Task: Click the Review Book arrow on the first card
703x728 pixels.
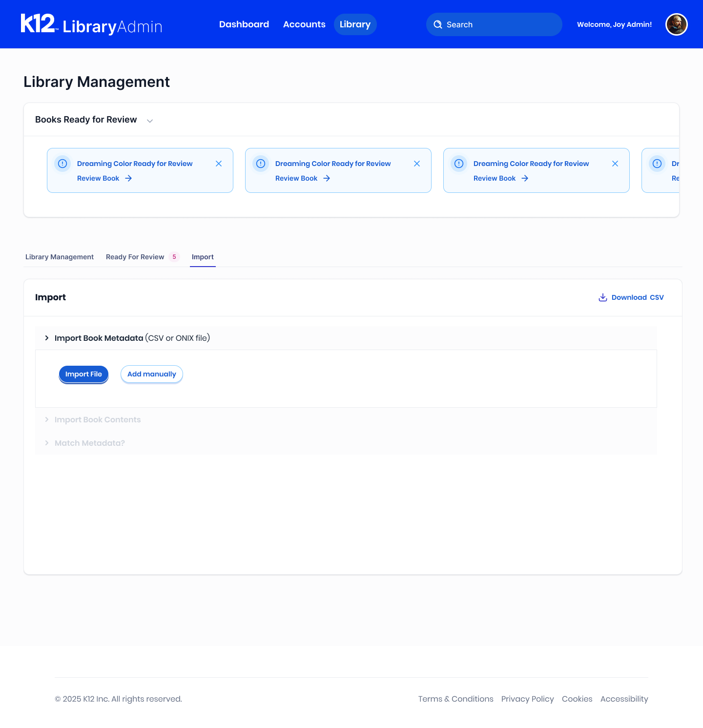Action: point(128,178)
